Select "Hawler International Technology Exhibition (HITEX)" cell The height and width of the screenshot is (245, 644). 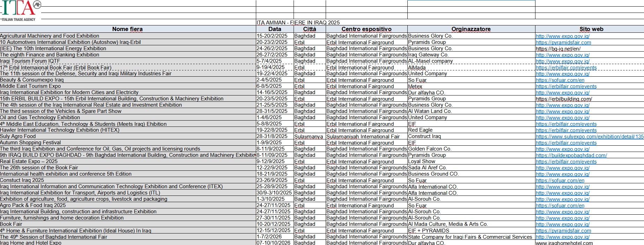tap(128, 130)
